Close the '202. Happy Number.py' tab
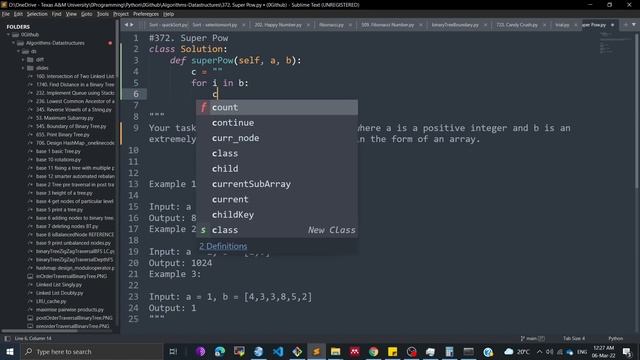This screenshot has width=640, height=360. tap(308, 25)
